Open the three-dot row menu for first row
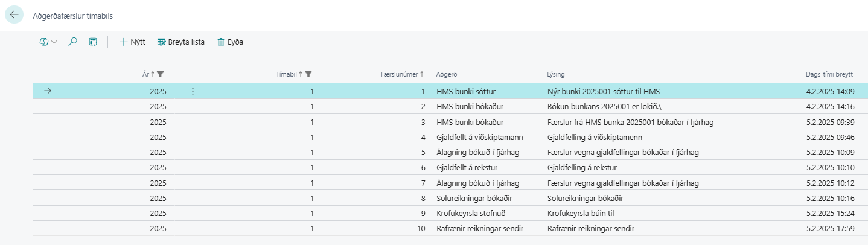This screenshot has height=245, width=868. pyautogui.click(x=193, y=92)
